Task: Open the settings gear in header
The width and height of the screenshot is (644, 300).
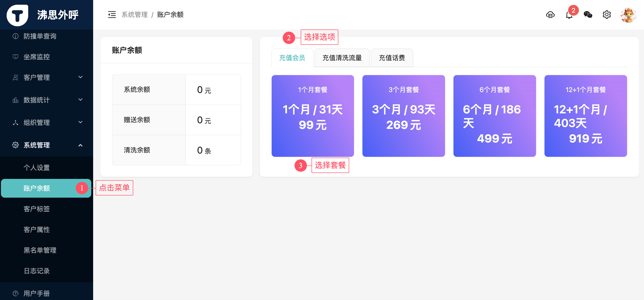Action: pos(607,15)
